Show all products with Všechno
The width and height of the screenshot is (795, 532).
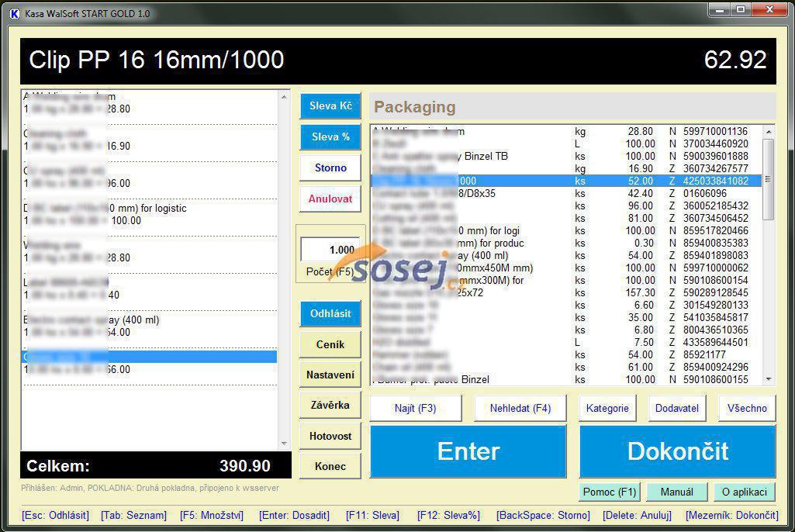click(746, 408)
